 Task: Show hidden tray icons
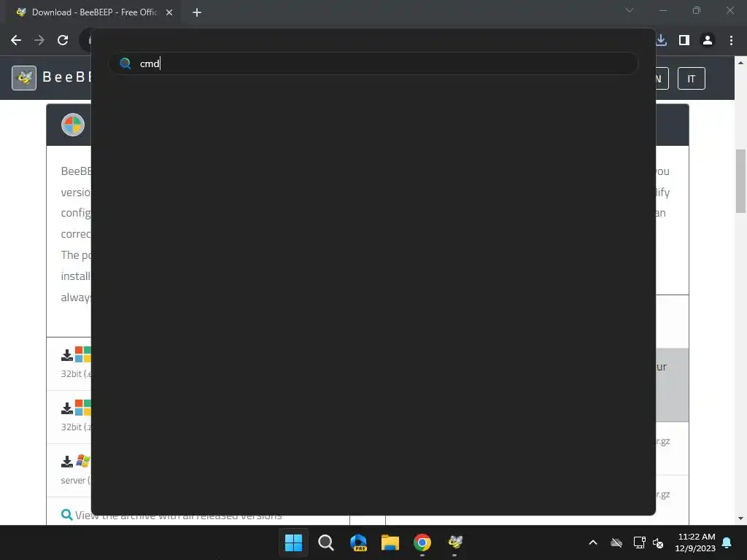coord(593,542)
